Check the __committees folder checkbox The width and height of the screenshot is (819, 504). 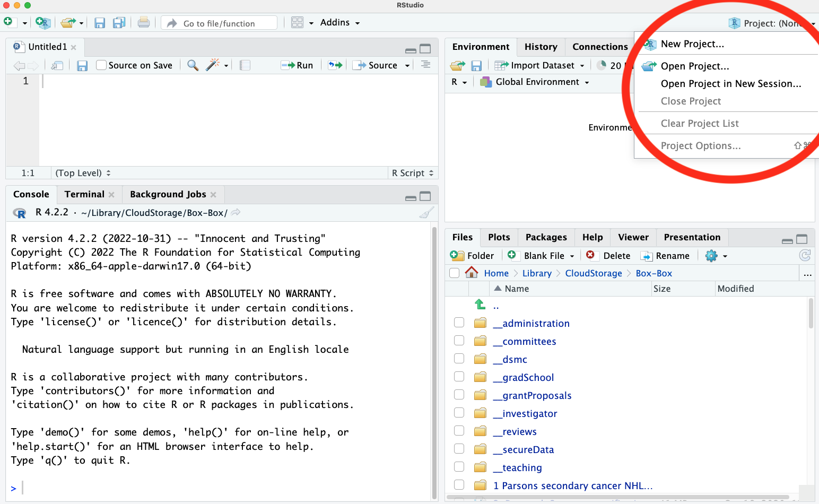tap(459, 341)
